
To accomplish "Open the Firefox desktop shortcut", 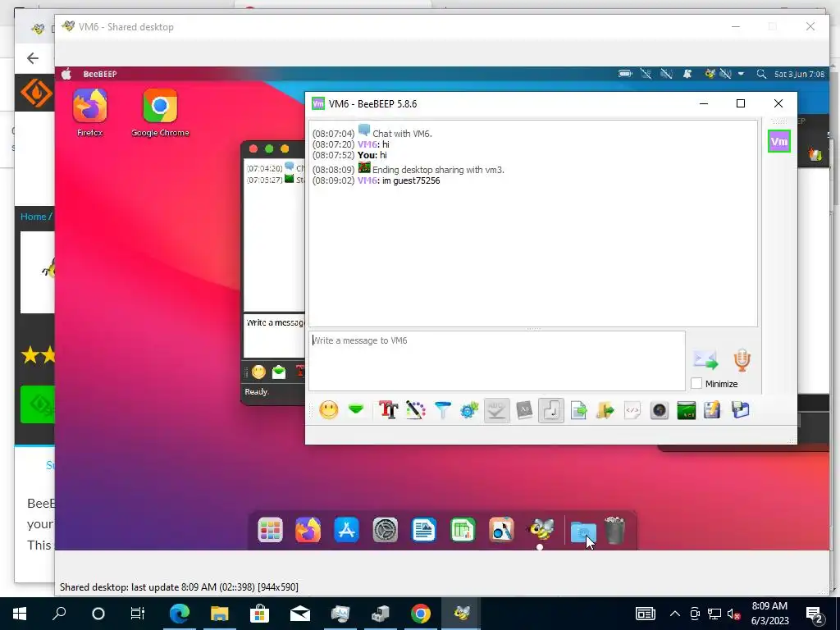I will tap(90, 113).
